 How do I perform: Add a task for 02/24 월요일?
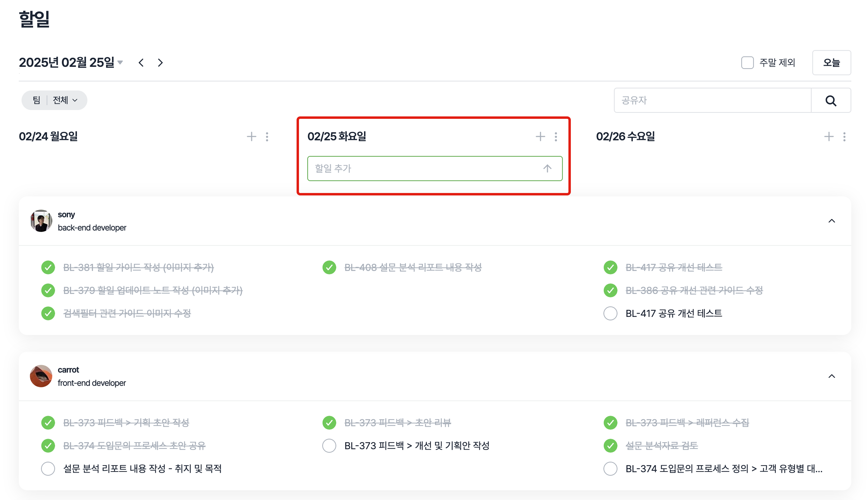251,137
